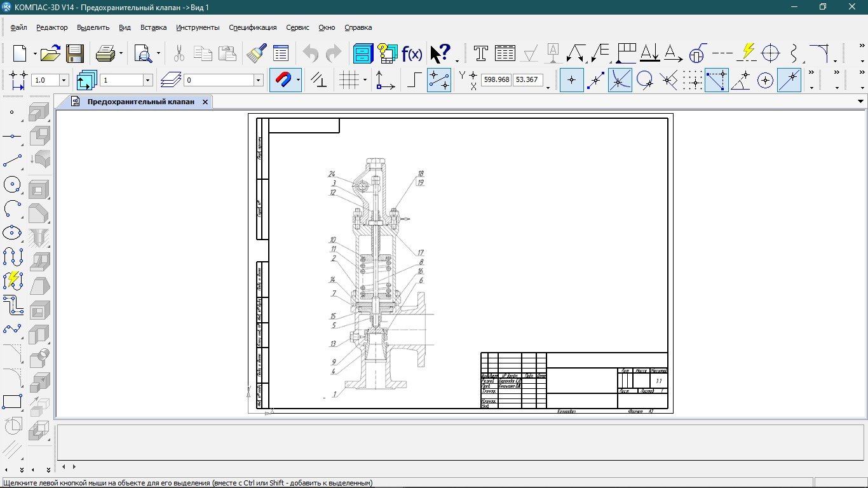
Task: Click the X coordinate field 598.968
Action: (496, 80)
